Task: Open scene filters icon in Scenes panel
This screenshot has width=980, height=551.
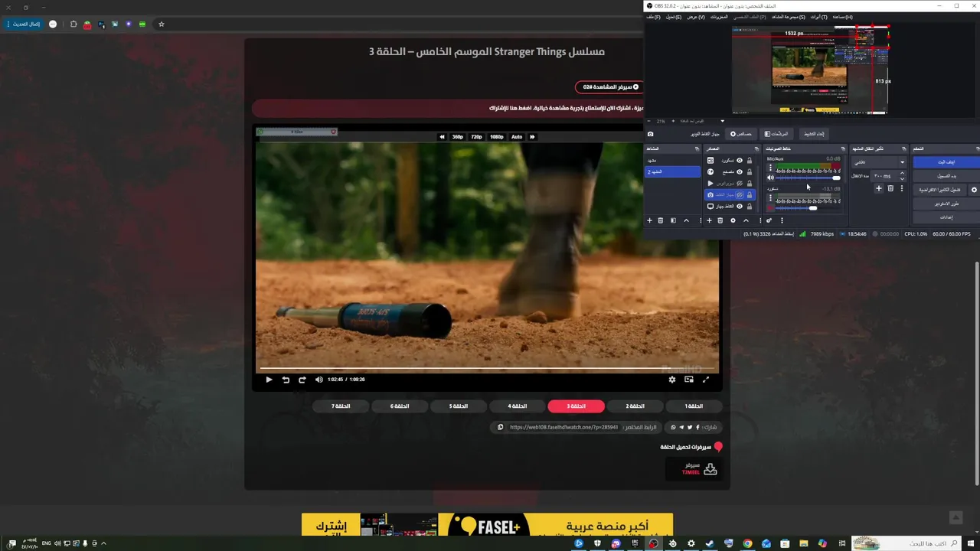Action: (674, 220)
